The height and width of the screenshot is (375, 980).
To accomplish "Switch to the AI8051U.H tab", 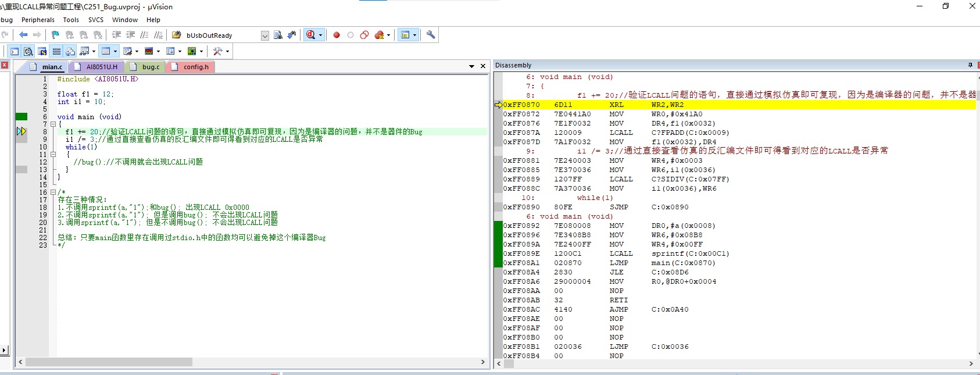I will (x=96, y=67).
